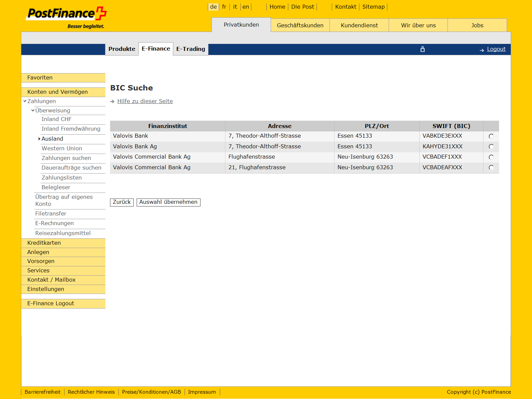The image size is (532, 399).
Task: Select German (de) language
Action: [213, 7]
